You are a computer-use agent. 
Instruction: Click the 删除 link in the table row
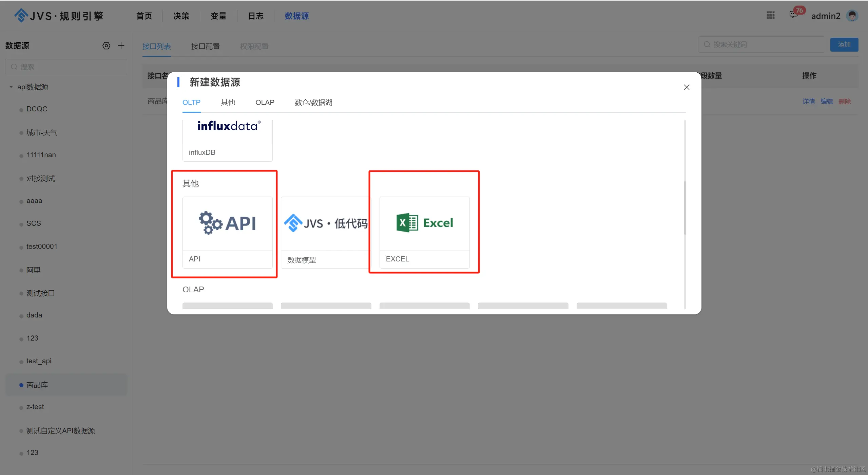pos(844,102)
